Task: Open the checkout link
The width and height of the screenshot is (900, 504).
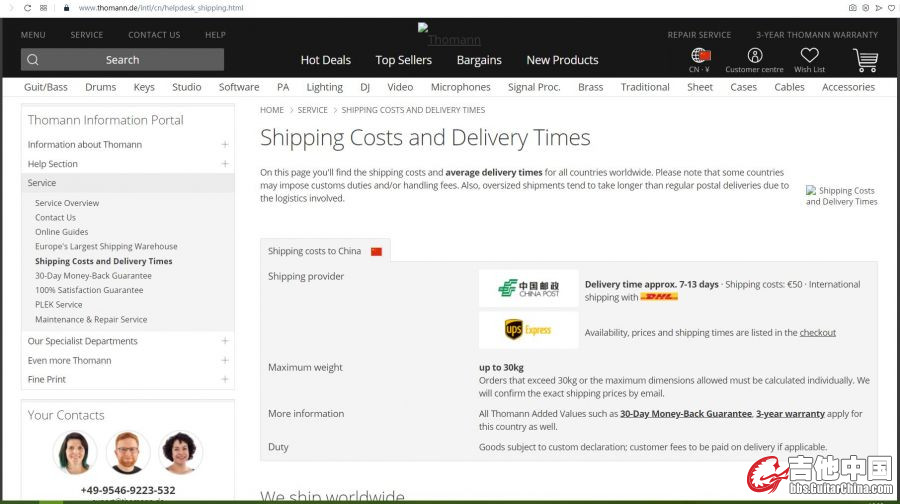Action: click(x=817, y=333)
